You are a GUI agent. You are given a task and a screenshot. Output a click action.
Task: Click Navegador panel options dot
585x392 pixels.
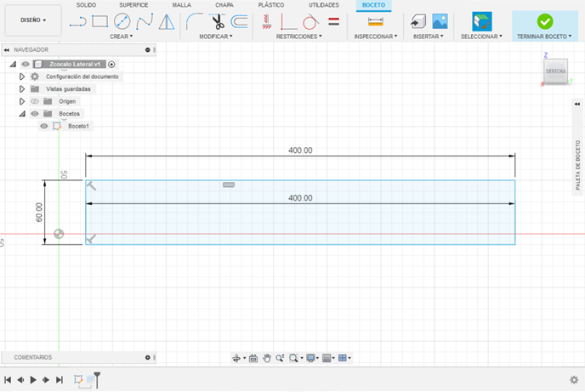[x=147, y=49]
